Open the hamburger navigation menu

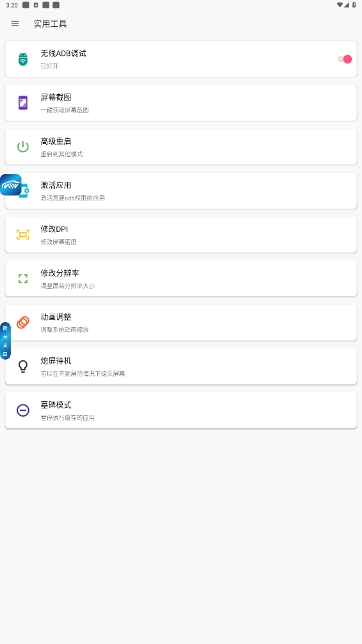click(x=15, y=24)
